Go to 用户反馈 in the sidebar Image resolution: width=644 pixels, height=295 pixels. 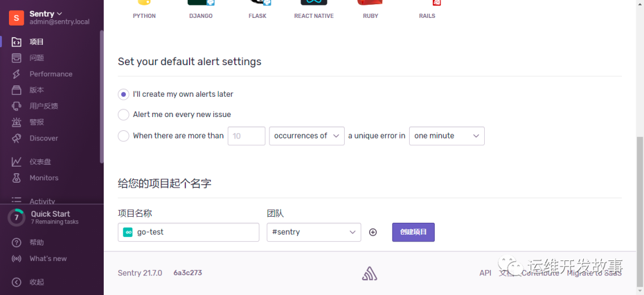44,106
